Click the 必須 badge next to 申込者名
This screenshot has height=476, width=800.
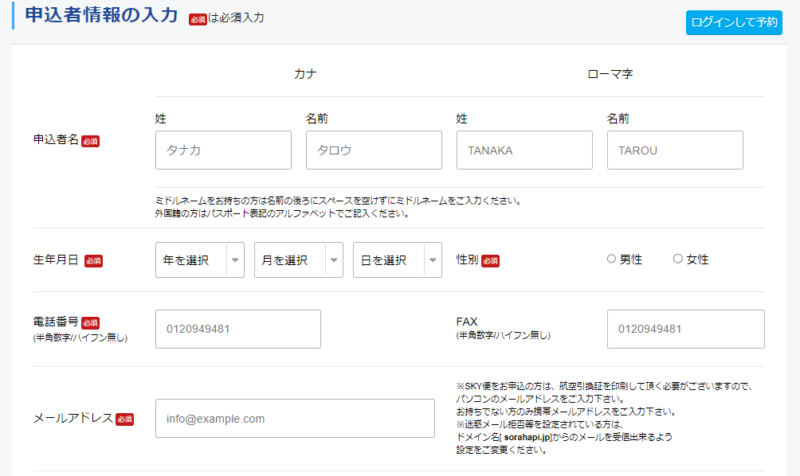click(91, 141)
